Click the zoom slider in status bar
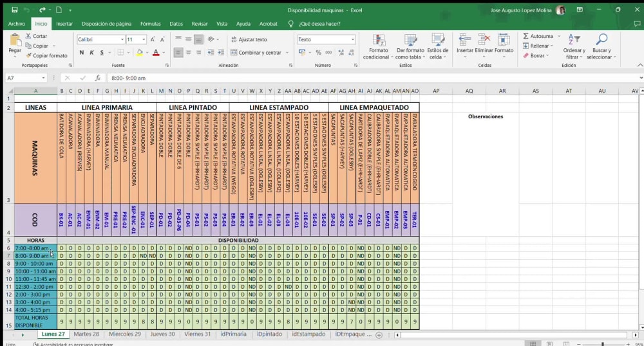The height and width of the screenshot is (346, 644). click(603, 344)
